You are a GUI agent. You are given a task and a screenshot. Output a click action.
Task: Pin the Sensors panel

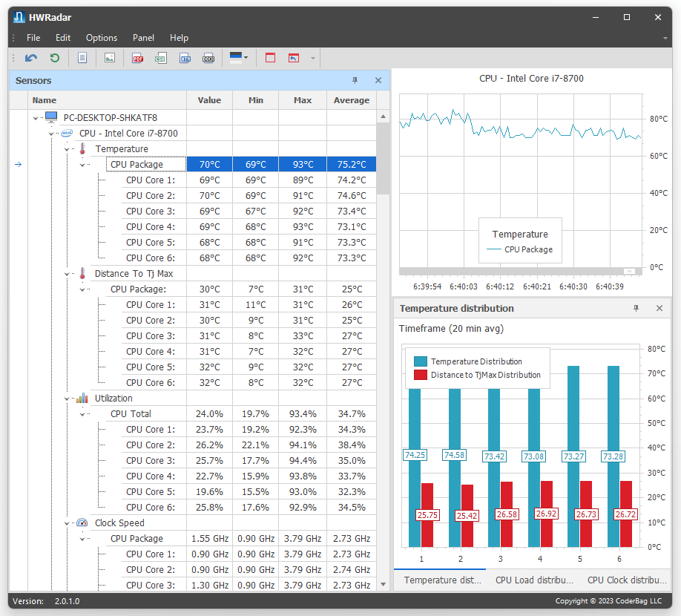click(355, 80)
